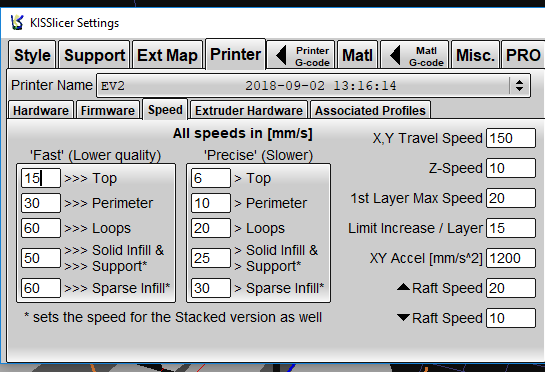
Task: Switch to the Hardware sub-tab
Action: point(41,110)
